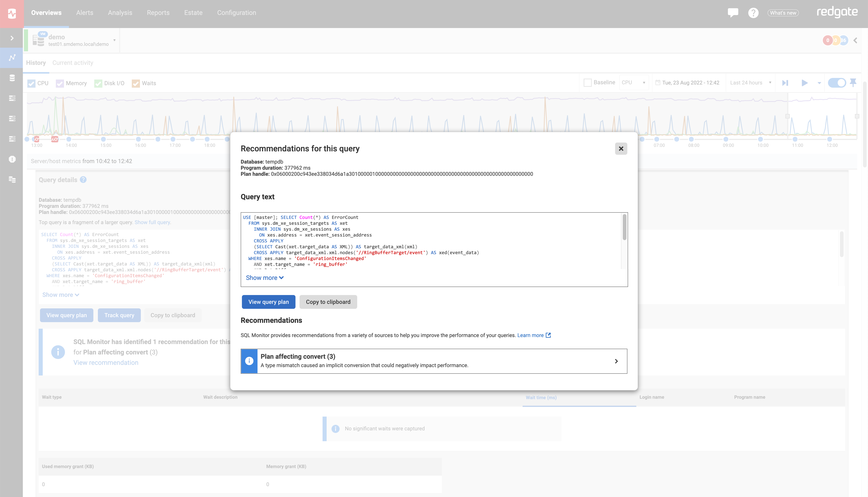Uncheck the CPU checkbox
Screen dimensions: 868x497
click(31, 83)
